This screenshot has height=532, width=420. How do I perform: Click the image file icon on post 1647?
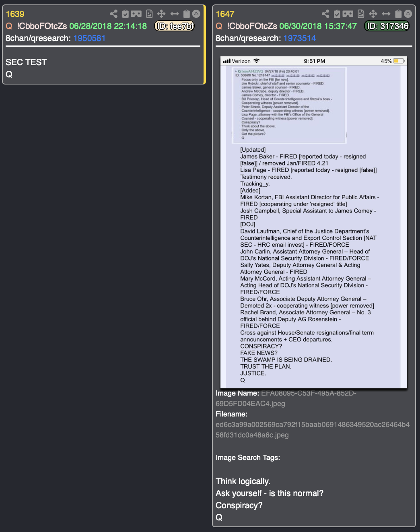(x=361, y=14)
